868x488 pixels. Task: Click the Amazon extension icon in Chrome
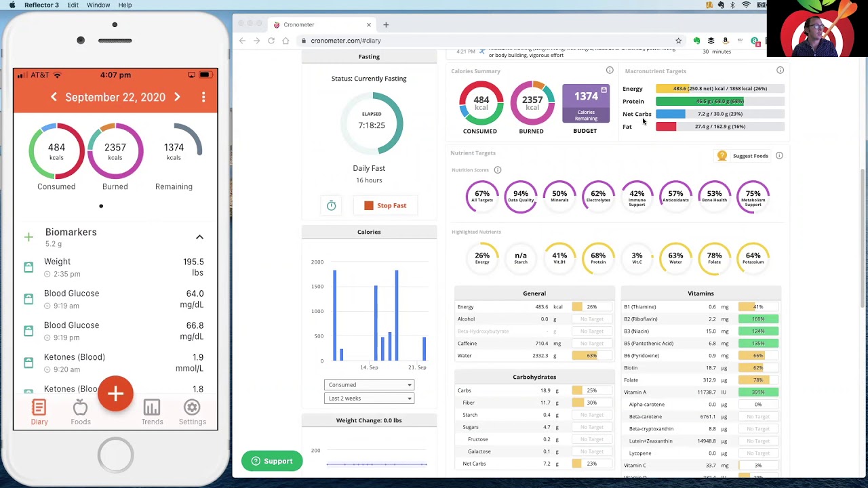[x=726, y=41]
